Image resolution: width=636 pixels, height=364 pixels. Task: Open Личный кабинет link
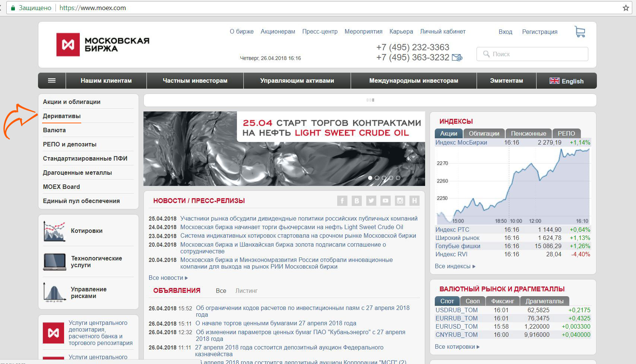[x=443, y=32]
